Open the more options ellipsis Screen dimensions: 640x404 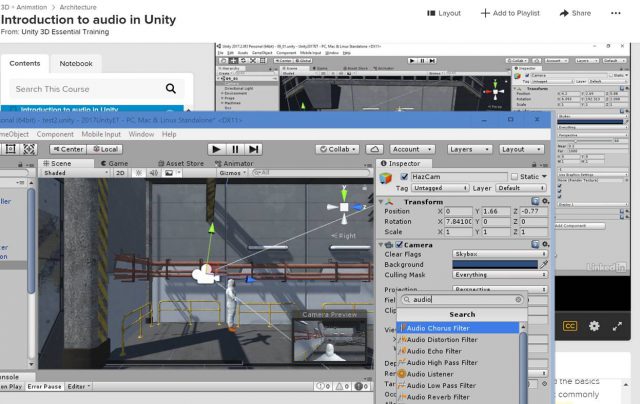tap(616, 13)
